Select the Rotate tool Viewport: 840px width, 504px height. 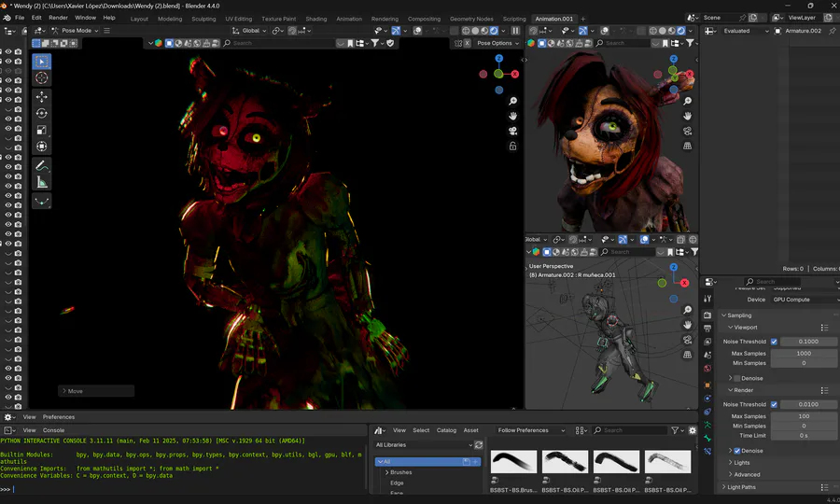tap(42, 114)
